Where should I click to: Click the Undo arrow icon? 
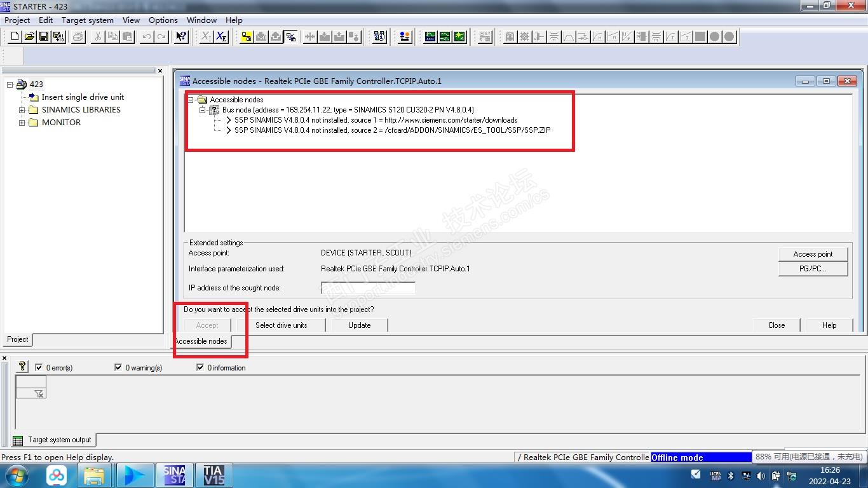pyautogui.click(x=147, y=37)
